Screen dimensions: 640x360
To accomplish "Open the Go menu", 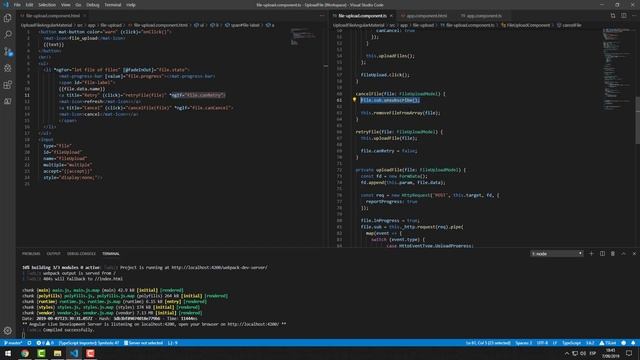I will click(78, 5).
